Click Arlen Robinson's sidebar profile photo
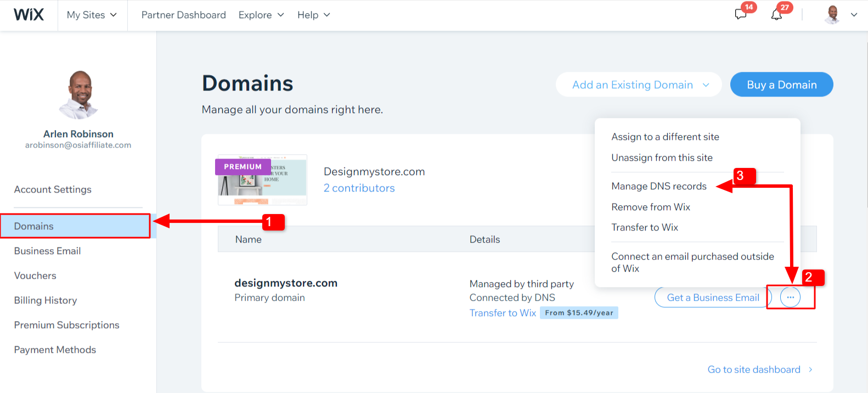 pos(79,94)
